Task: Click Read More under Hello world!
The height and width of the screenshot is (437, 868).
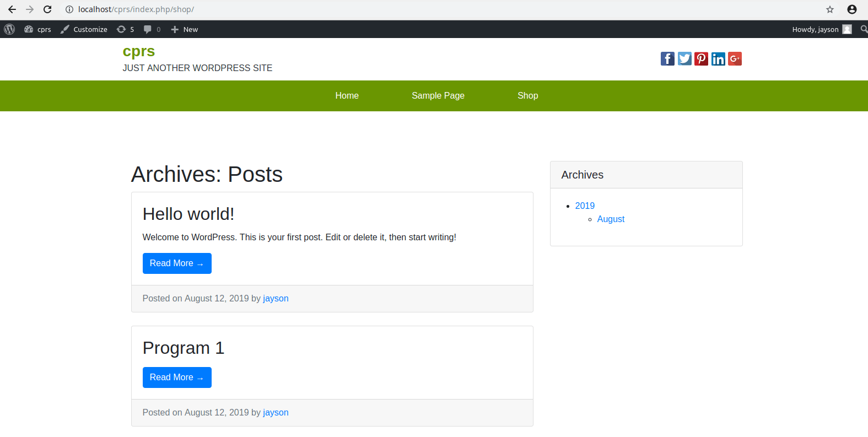Action: [x=177, y=263]
